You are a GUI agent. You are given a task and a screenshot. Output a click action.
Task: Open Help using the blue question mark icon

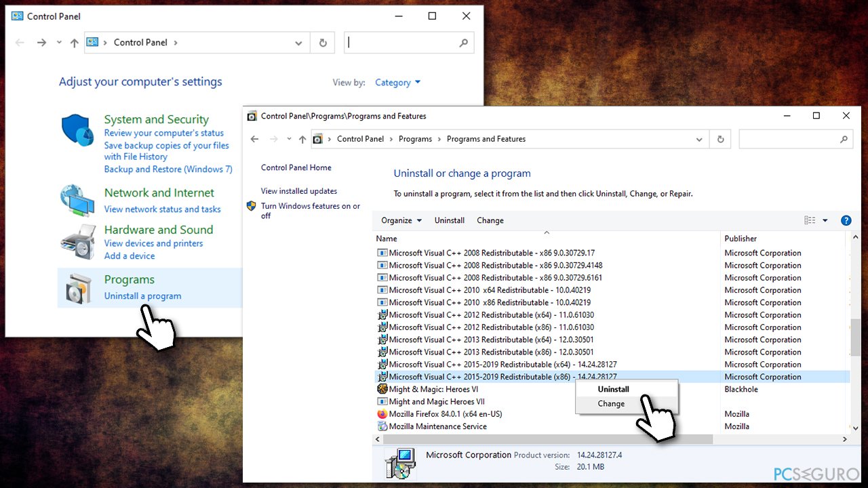click(846, 220)
